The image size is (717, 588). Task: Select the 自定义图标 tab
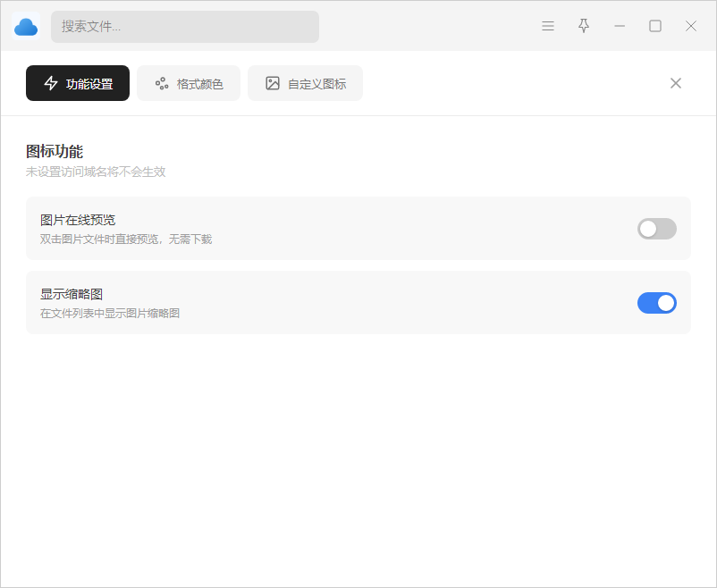(x=305, y=83)
